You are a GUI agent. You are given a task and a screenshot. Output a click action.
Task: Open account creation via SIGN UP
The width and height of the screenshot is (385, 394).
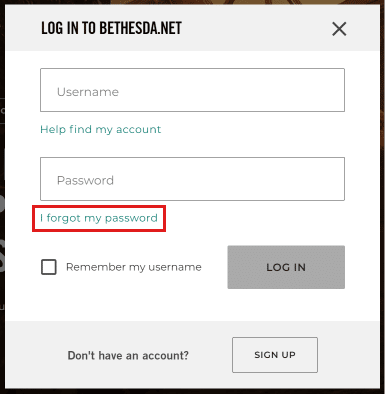point(275,355)
